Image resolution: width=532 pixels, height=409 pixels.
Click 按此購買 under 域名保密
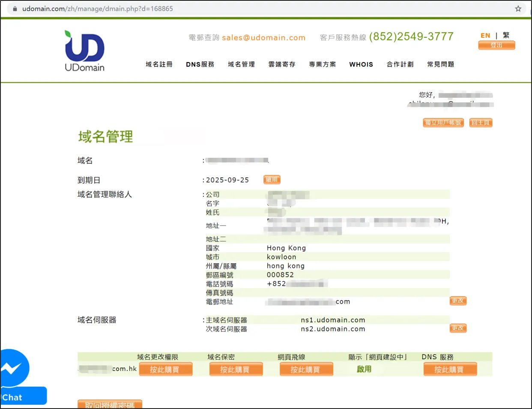click(x=236, y=369)
